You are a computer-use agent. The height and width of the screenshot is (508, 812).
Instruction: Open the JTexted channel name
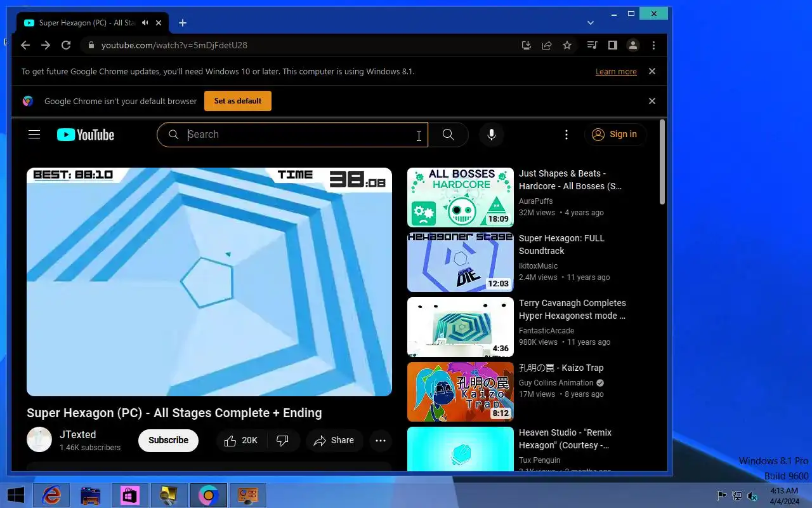(78, 435)
